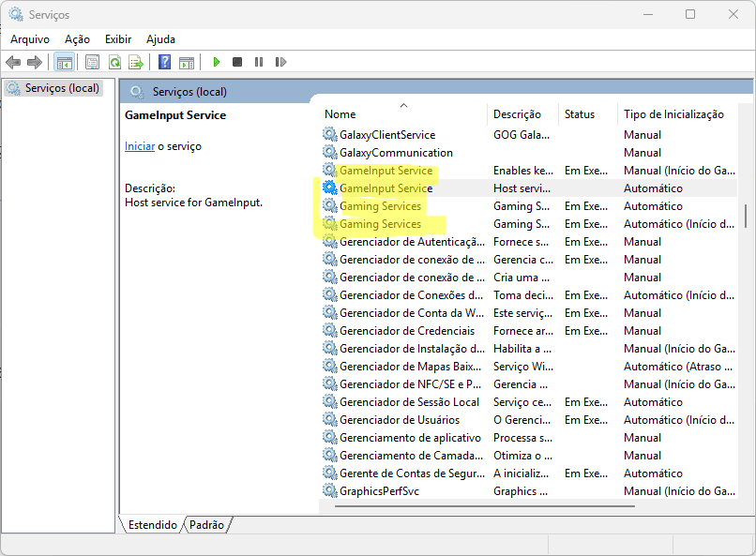Screen dimensions: 756x556
Task: Go forward with the right arrow toolbar icon
Action: pos(34,62)
